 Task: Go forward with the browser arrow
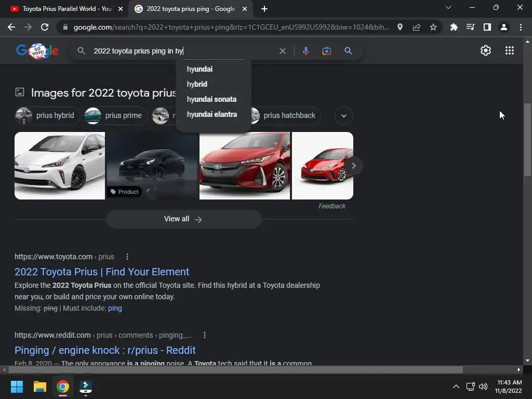(x=28, y=27)
